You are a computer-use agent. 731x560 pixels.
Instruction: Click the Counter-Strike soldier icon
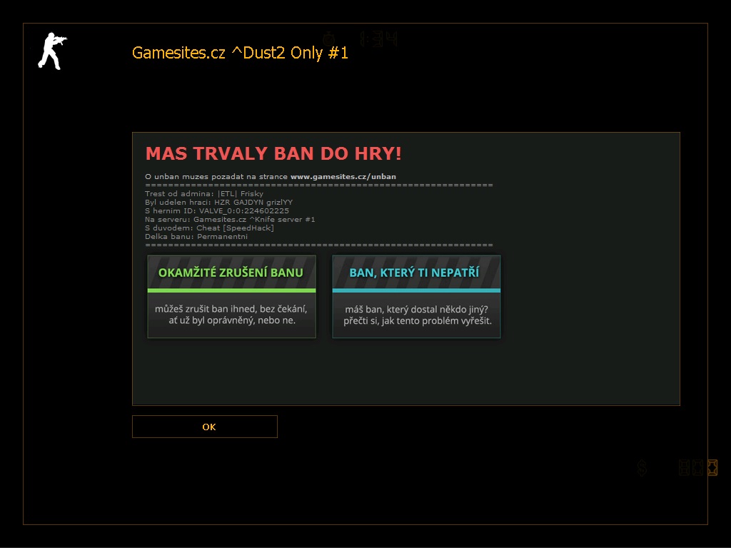tap(51, 51)
